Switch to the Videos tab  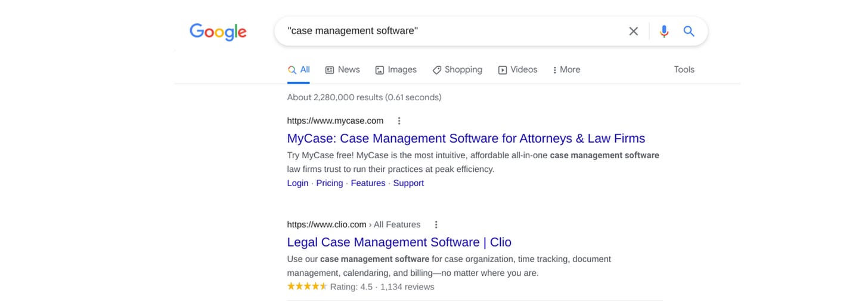(517, 70)
